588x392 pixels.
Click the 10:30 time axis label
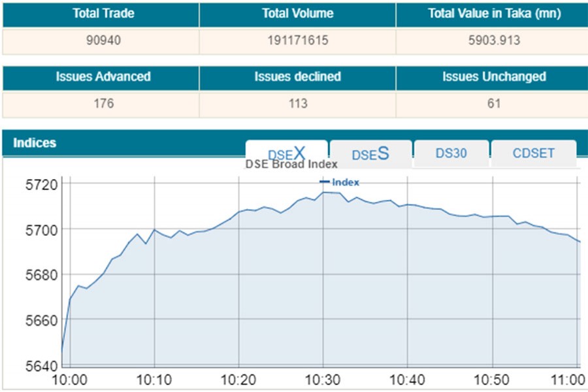tap(323, 380)
